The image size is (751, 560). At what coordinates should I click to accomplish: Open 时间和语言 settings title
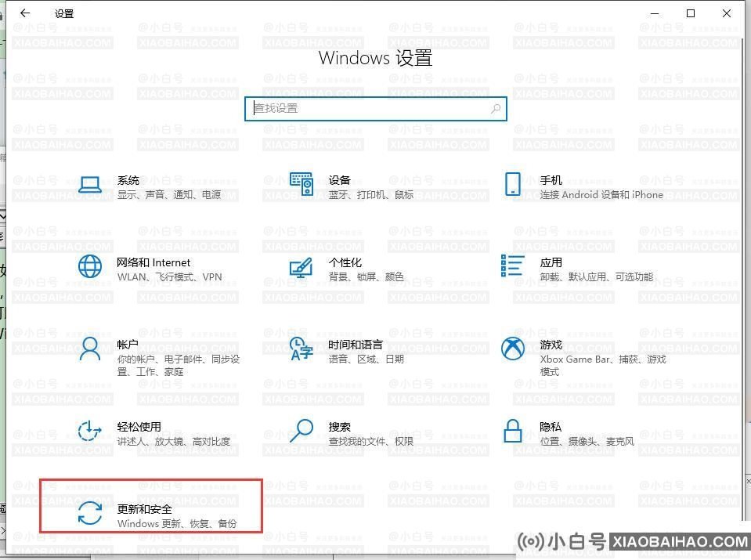[356, 345]
